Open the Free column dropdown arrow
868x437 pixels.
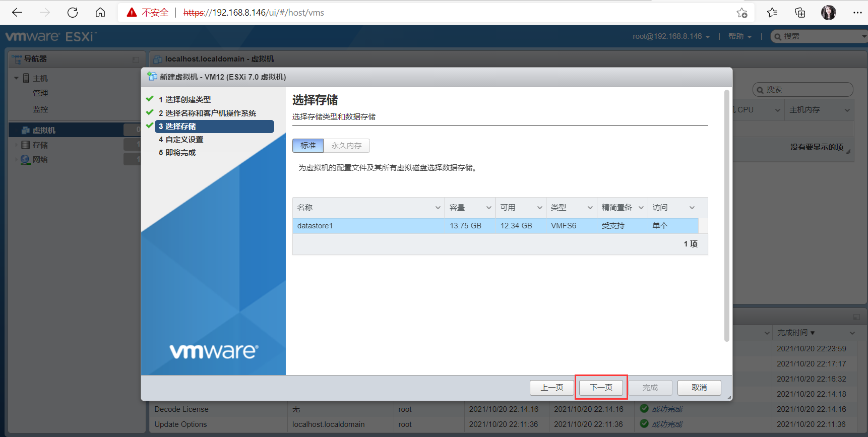[539, 208]
